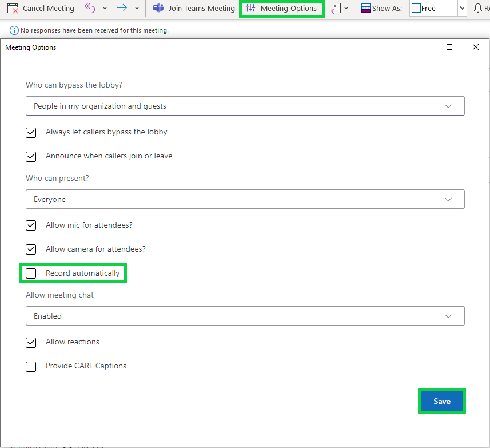This screenshot has width=490, height=448.
Task: Click the Show As label icon
Action: [x=365, y=8]
